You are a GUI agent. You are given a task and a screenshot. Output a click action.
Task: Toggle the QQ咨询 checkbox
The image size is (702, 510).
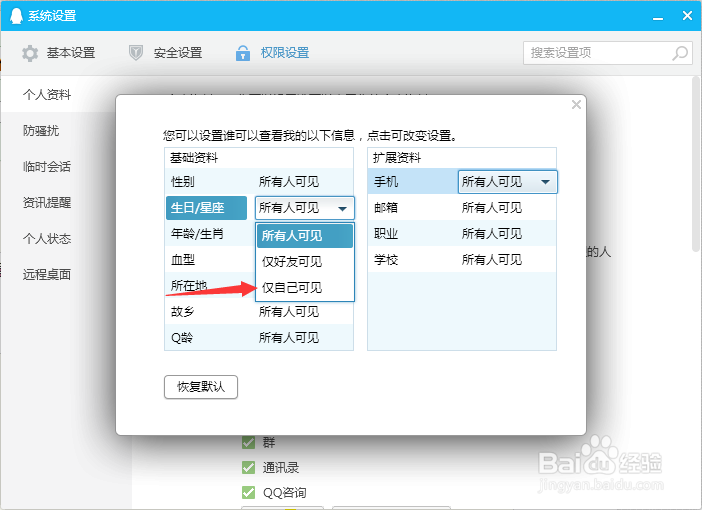pos(248,493)
